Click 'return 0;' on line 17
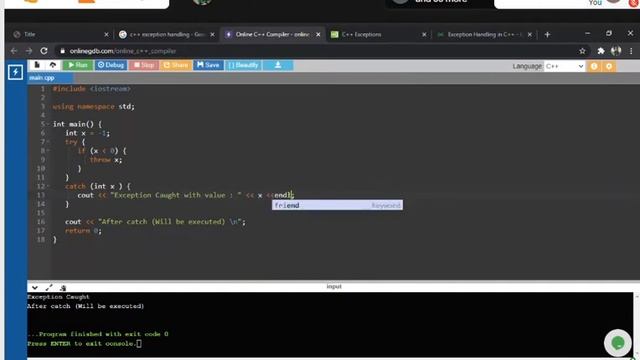Screen dimensions: 640x360 83,231
